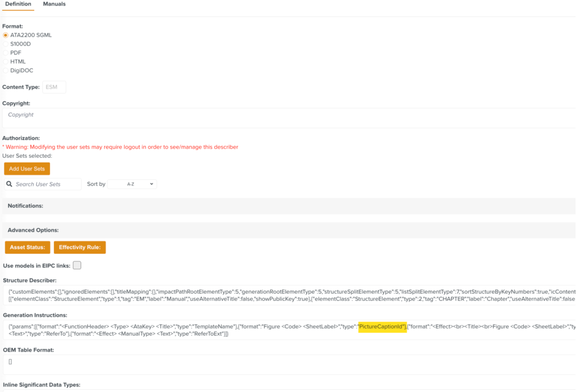The width and height of the screenshot is (577, 392).
Task: Select the DigiDOC format option
Action: tap(6, 71)
